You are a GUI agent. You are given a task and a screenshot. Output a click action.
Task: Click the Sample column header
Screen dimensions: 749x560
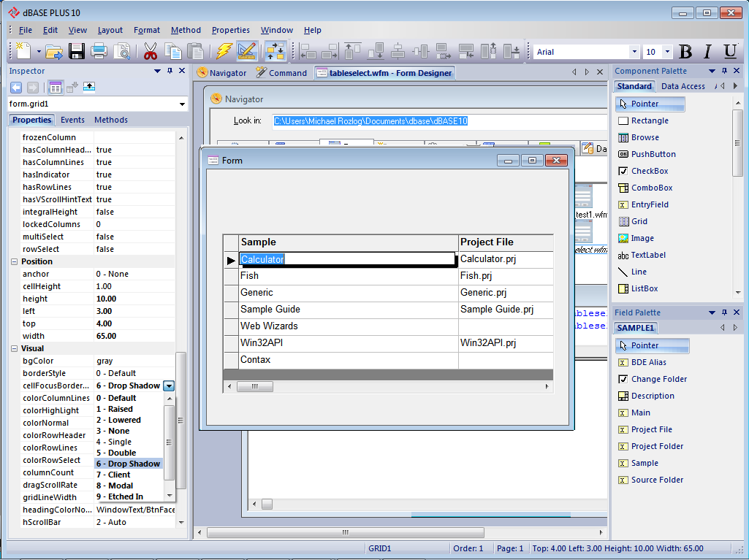pyautogui.click(x=349, y=242)
